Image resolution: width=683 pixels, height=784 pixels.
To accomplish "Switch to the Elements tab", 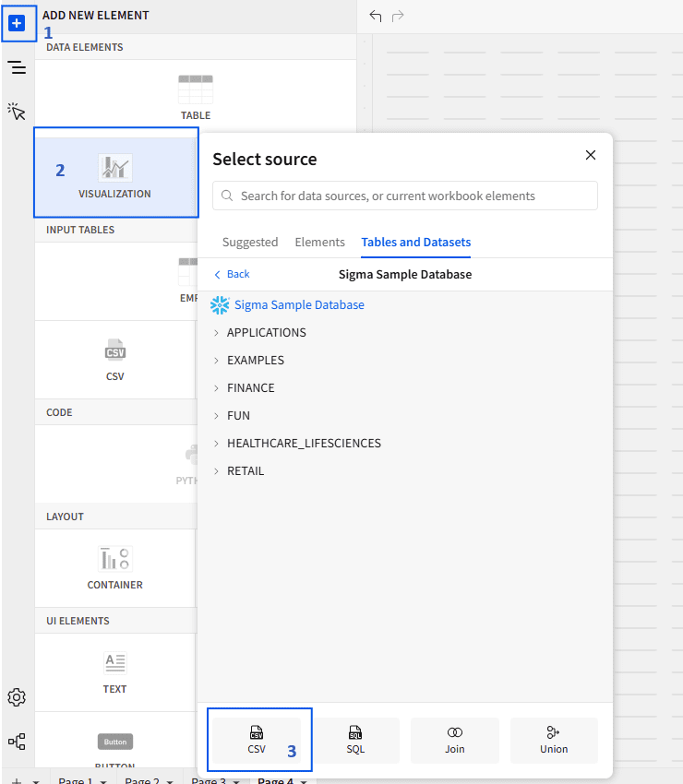I will point(319,242).
